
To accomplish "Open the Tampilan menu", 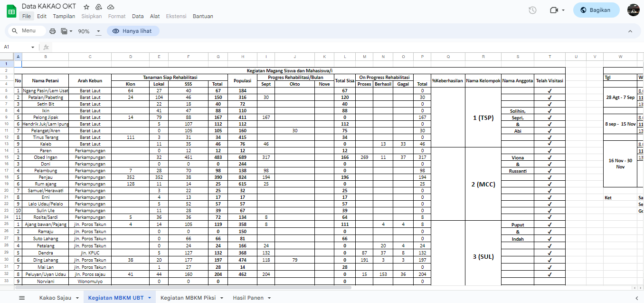I will [64, 16].
